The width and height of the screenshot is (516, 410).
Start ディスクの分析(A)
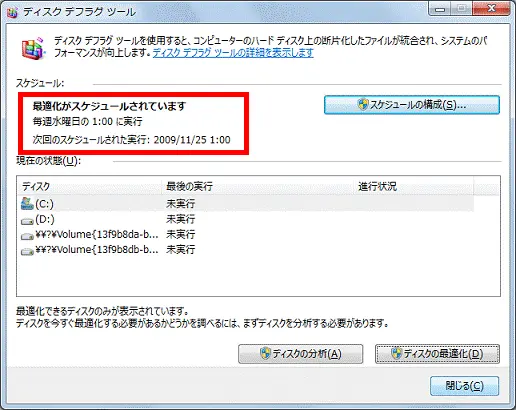pyautogui.click(x=300, y=354)
